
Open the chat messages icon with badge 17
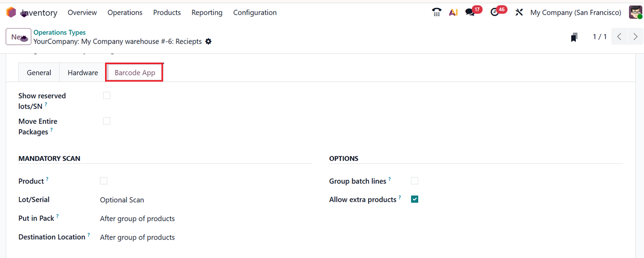click(470, 12)
